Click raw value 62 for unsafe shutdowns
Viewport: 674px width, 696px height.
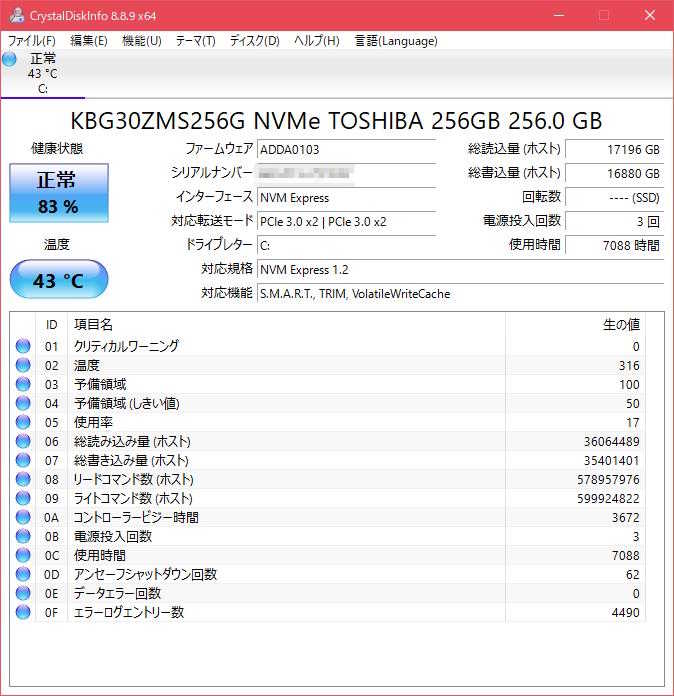click(633, 575)
